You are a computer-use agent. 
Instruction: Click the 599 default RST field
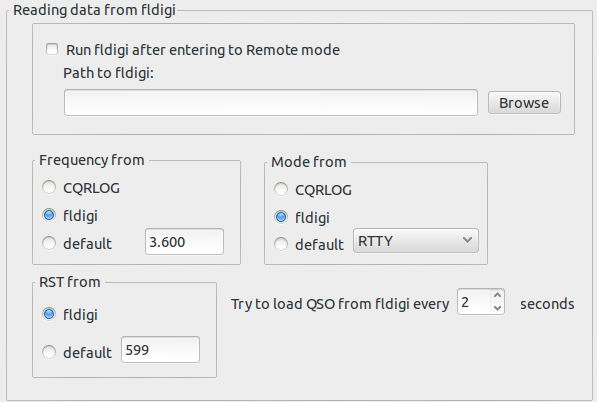click(x=160, y=349)
